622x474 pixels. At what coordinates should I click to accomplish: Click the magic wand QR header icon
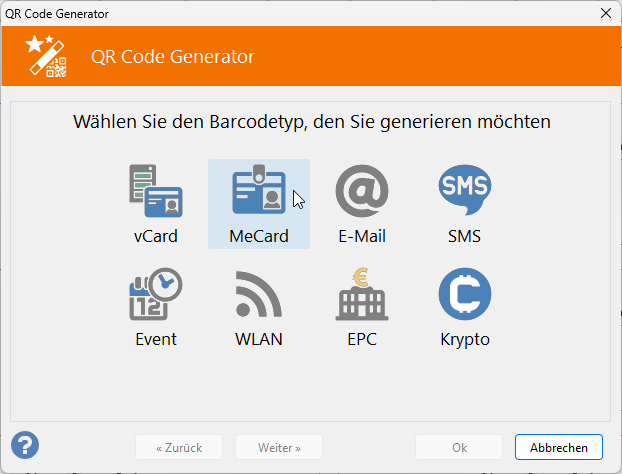46,56
